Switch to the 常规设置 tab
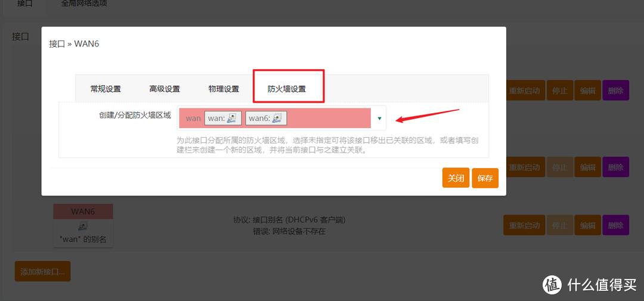The image size is (644, 301). coord(106,89)
